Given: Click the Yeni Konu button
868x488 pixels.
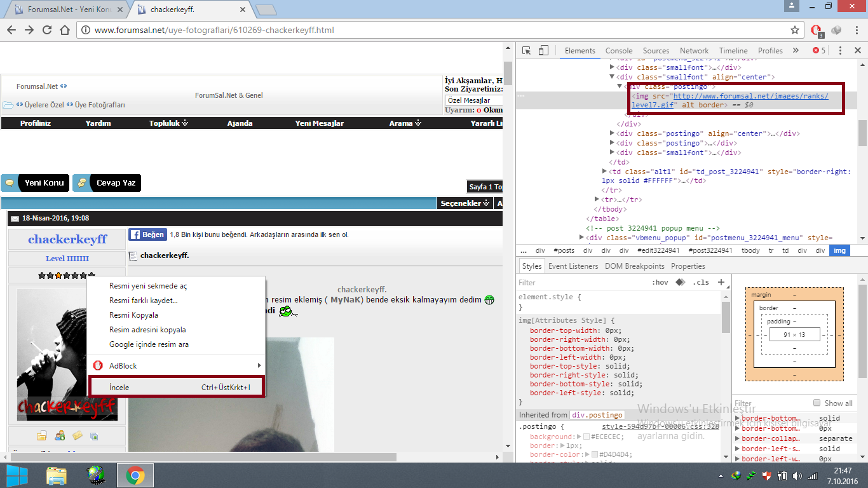Looking at the screenshot, I should point(35,183).
